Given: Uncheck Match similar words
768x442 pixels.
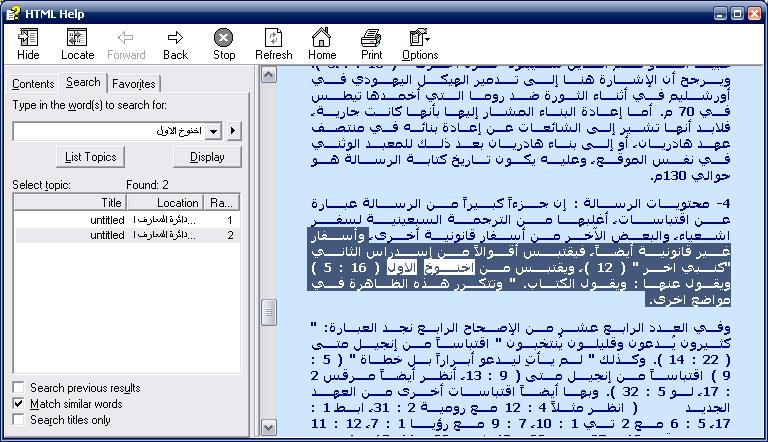Looking at the screenshot, I should (x=18, y=404).
